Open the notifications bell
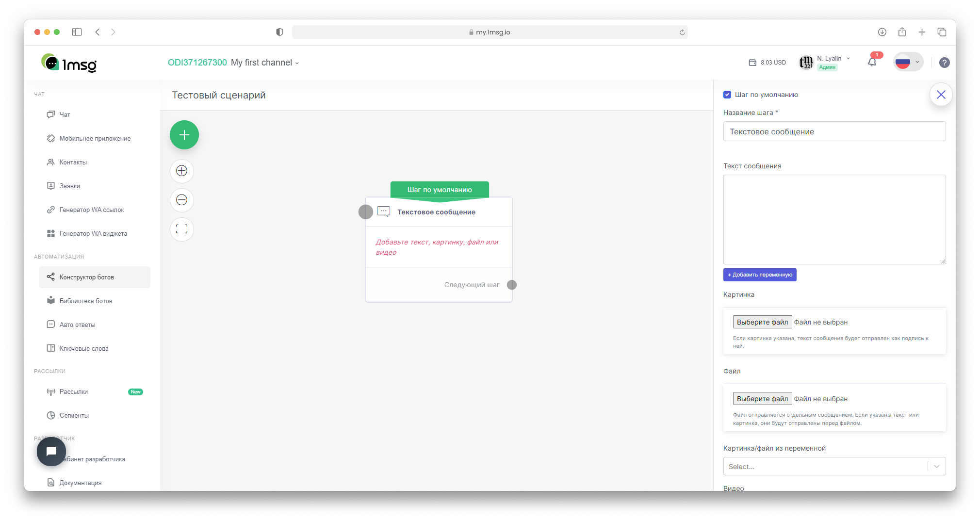Viewport: 980px width, 520px height. pyautogui.click(x=872, y=62)
